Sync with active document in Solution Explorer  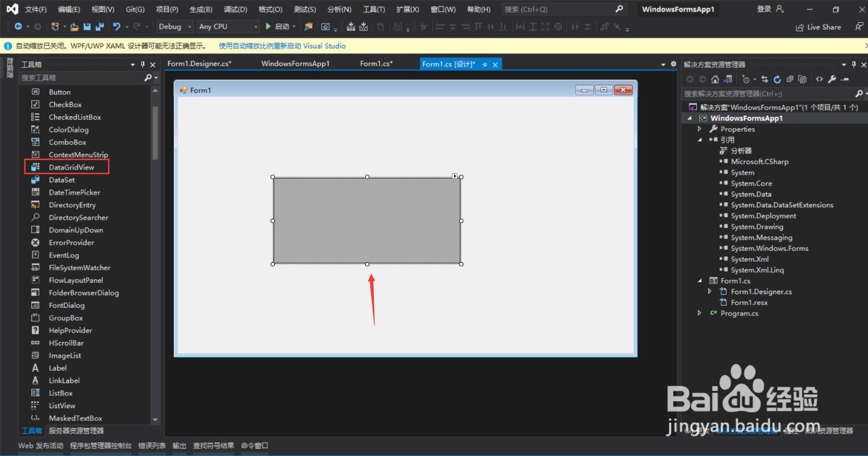pos(764,79)
